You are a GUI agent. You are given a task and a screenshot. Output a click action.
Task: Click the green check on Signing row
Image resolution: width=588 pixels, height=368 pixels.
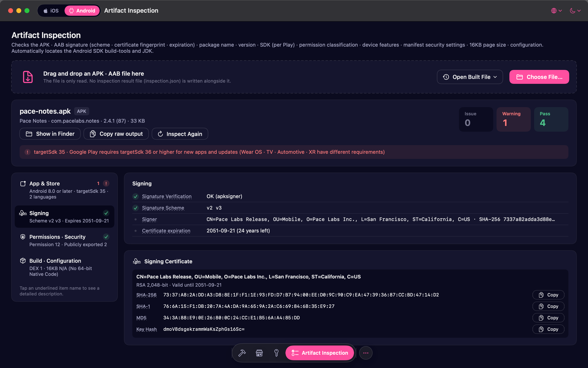click(x=106, y=213)
